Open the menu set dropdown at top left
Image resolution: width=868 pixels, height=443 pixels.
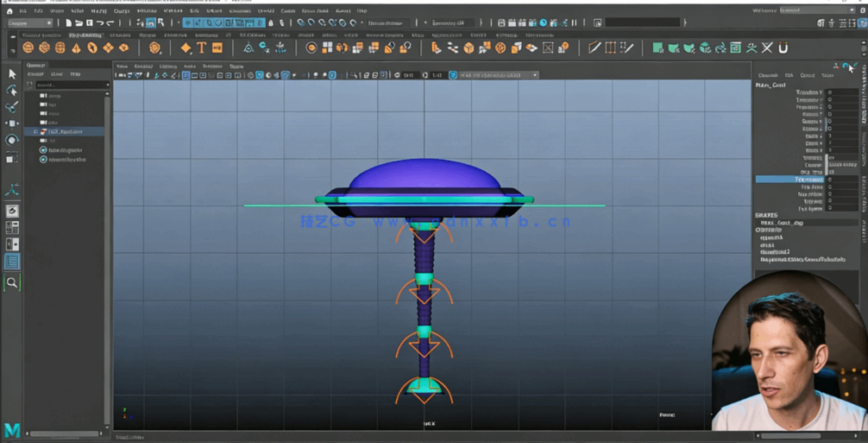(29, 23)
